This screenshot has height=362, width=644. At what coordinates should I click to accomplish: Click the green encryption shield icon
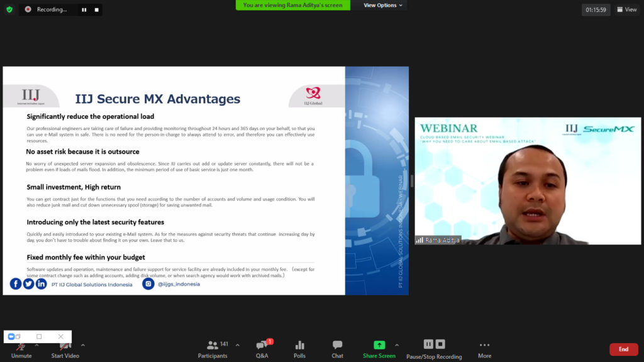pyautogui.click(x=9, y=9)
